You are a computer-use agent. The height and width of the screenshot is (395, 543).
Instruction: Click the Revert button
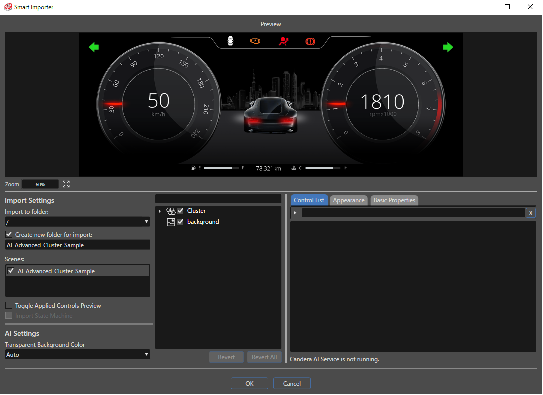click(226, 357)
